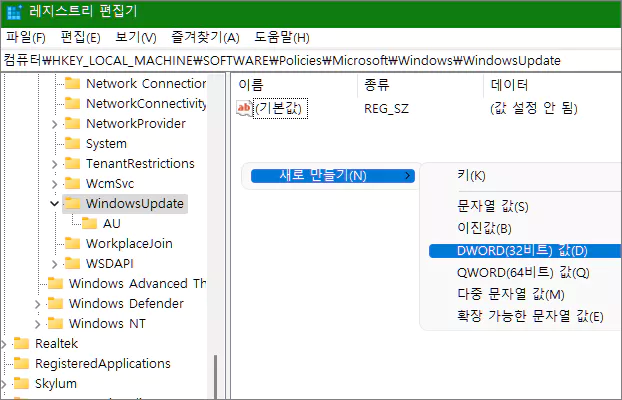The image size is (622, 400).
Task: Click the tree pane vertical scrollbar thumb
Action: point(216,377)
